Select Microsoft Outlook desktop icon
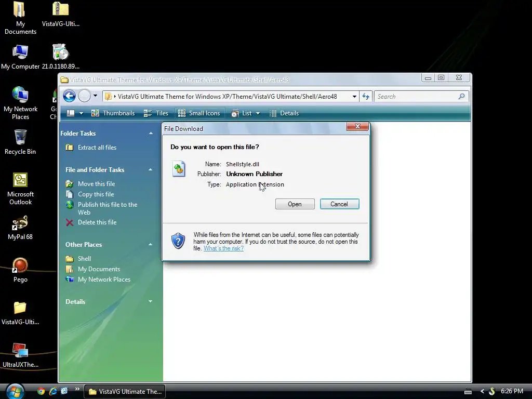 pos(20,189)
